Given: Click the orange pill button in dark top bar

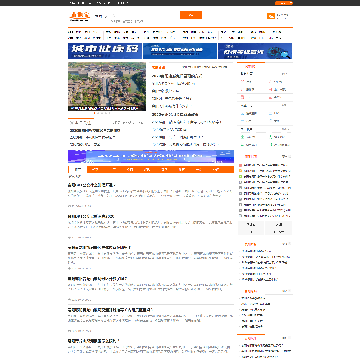Looking at the screenshot, I should coord(284,3).
